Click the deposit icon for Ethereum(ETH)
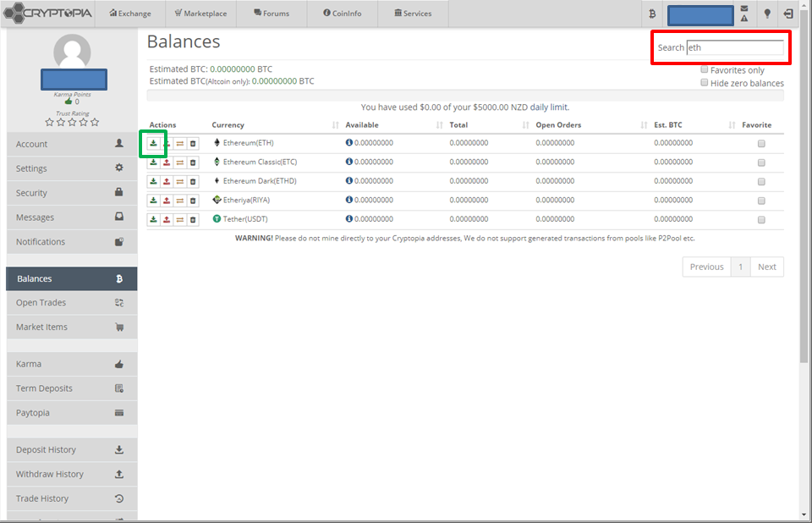 [x=153, y=144]
